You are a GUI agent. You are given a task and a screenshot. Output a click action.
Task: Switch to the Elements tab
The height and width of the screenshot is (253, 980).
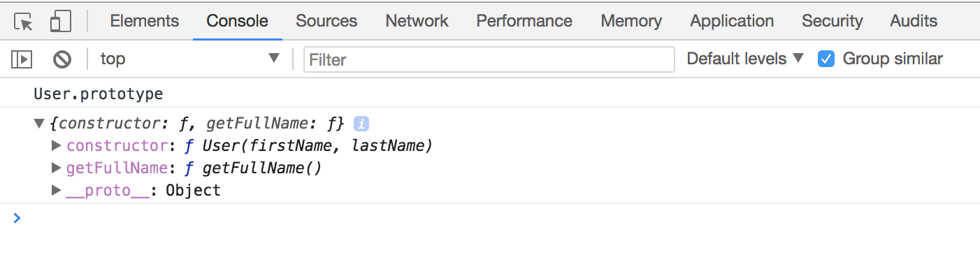pyautogui.click(x=145, y=21)
